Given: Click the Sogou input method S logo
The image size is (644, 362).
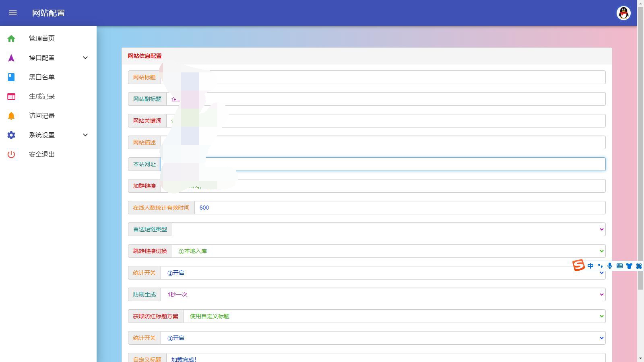Looking at the screenshot, I should pyautogui.click(x=578, y=265).
